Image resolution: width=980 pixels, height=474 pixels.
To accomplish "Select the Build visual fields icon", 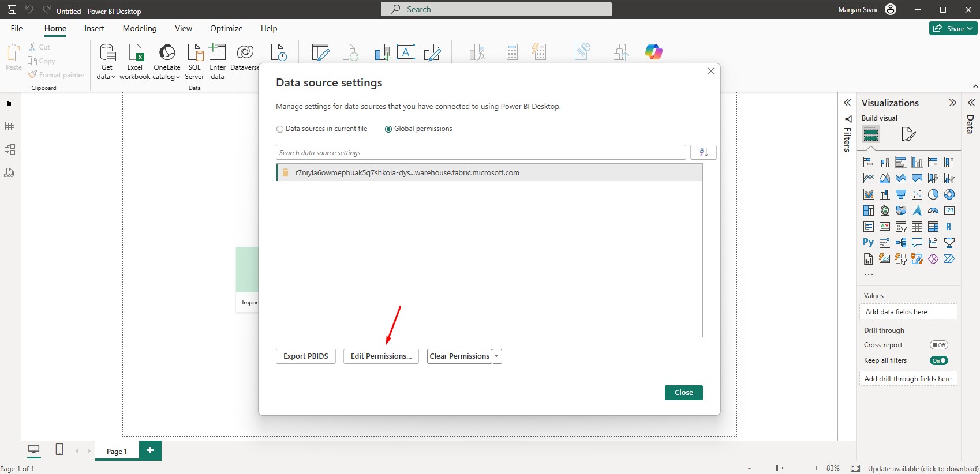I will (871, 134).
